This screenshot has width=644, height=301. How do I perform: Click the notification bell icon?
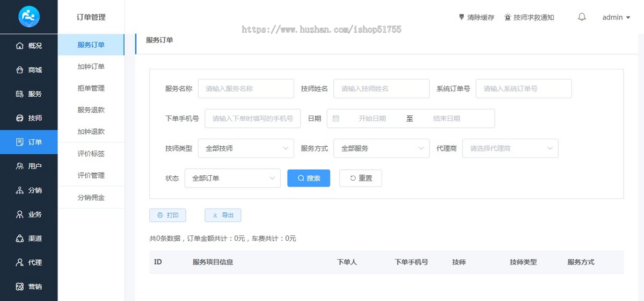click(582, 17)
